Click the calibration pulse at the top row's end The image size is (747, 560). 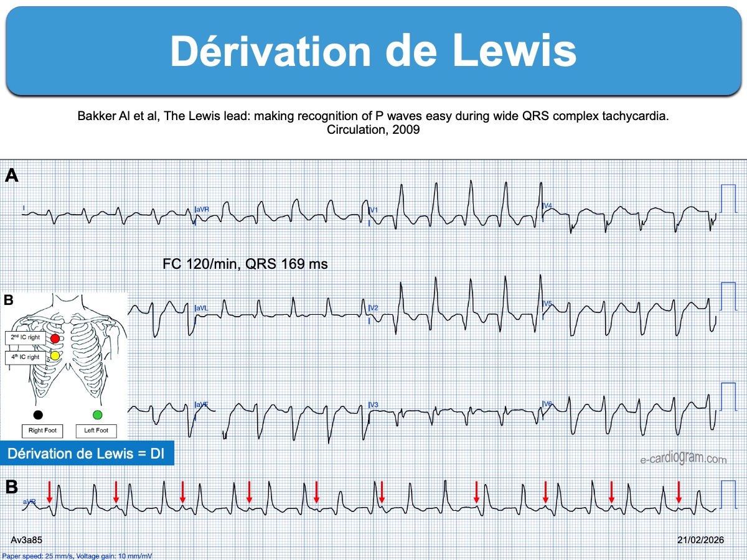pos(728,199)
